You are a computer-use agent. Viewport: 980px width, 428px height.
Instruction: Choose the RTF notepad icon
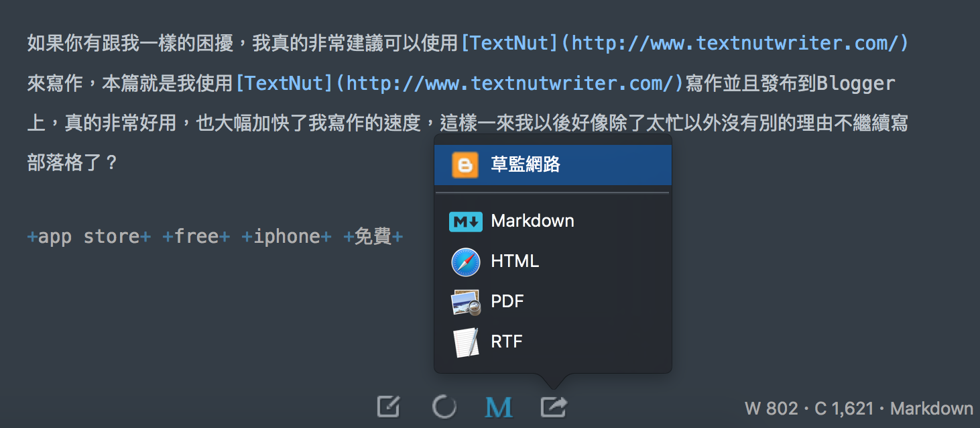[x=465, y=342]
